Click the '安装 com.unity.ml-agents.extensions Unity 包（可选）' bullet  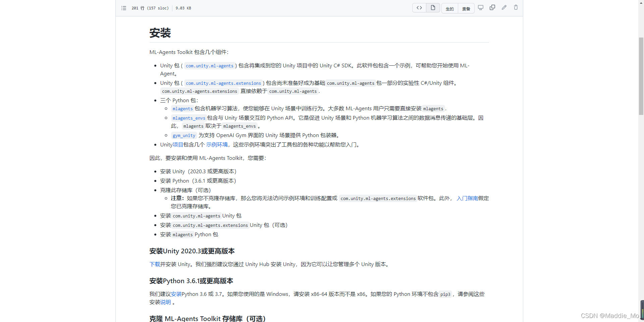(224, 225)
